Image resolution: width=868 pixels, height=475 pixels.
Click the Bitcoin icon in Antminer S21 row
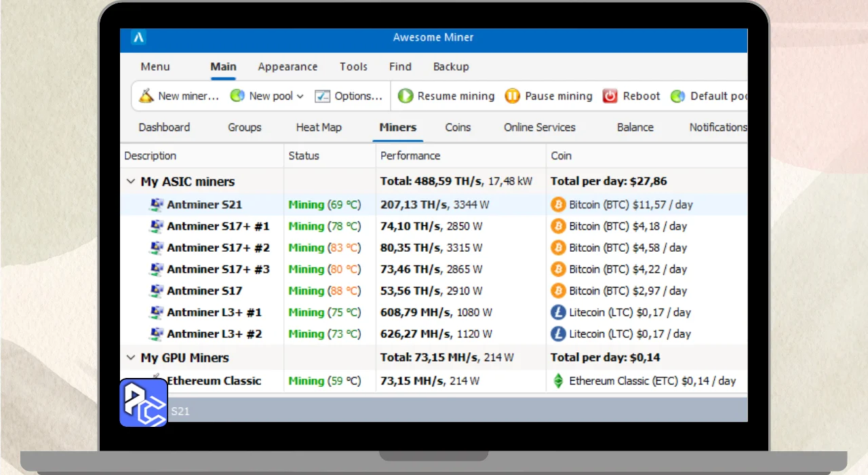tap(558, 204)
